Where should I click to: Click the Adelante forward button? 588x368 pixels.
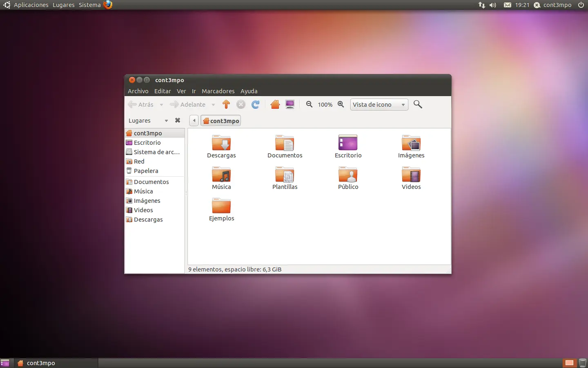[188, 105]
